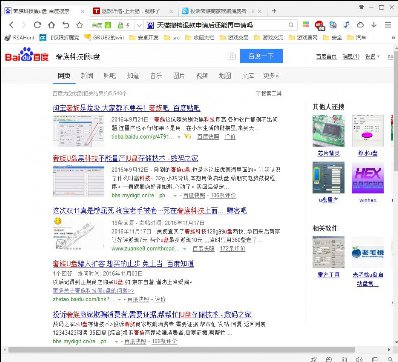Select the 新闻 search category
This screenshot has height=362, width=398.
(x=87, y=76)
